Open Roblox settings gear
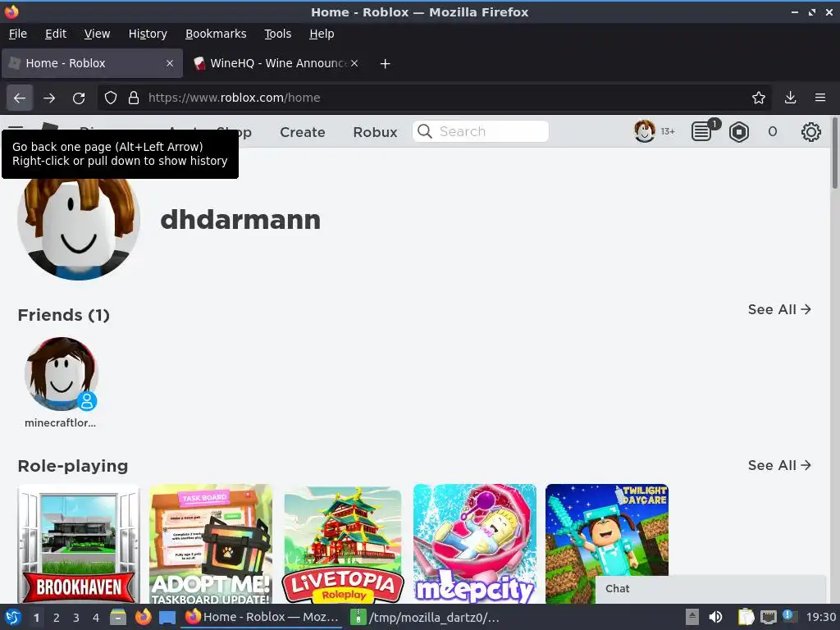Viewport: 840px width, 630px height. pos(810,132)
